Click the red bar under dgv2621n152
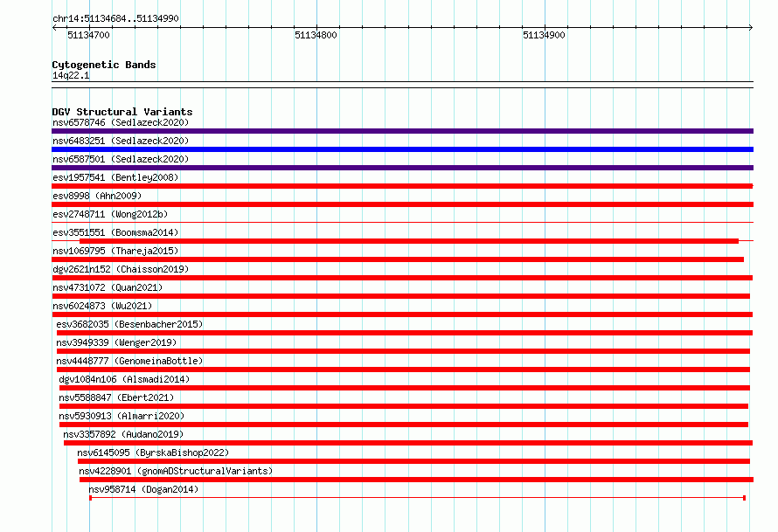Viewport: 778px width, 532px height. 402,278
